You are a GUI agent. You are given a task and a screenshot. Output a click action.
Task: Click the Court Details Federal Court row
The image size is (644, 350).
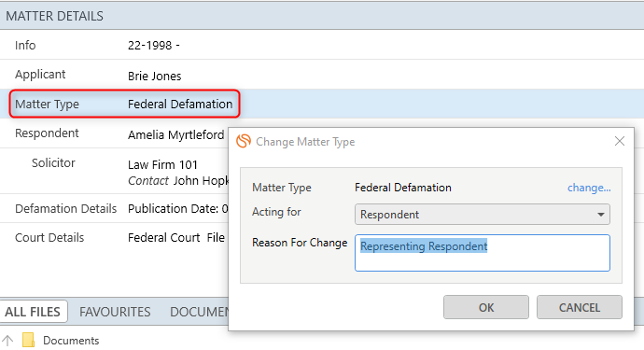[x=114, y=237]
